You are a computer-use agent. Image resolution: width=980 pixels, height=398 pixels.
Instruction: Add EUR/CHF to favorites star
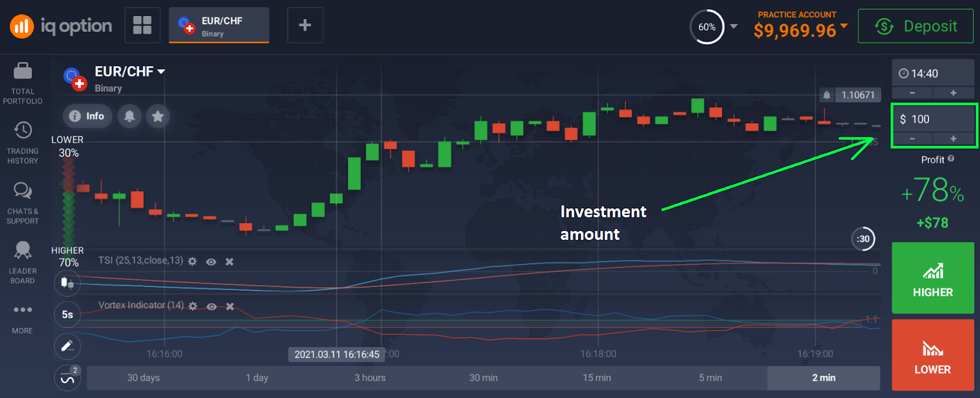(x=157, y=116)
